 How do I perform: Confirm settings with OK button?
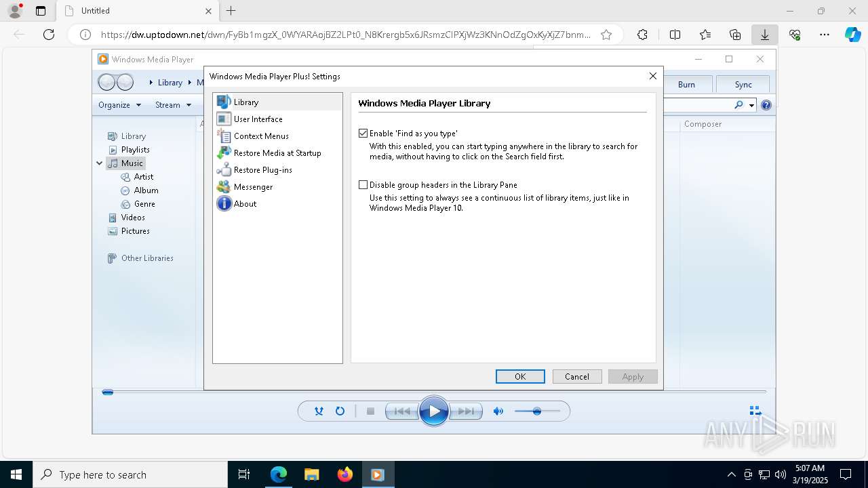click(520, 377)
